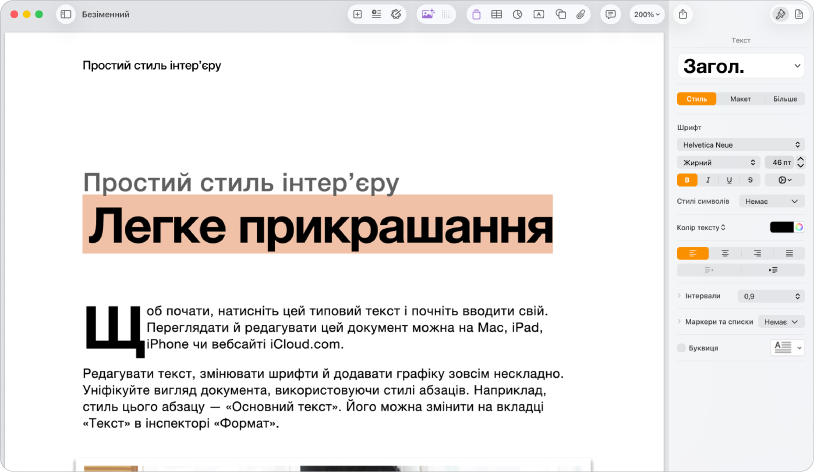
Task: Open the Маркери та списки Немає dropdown
Action: coord(781,322)
